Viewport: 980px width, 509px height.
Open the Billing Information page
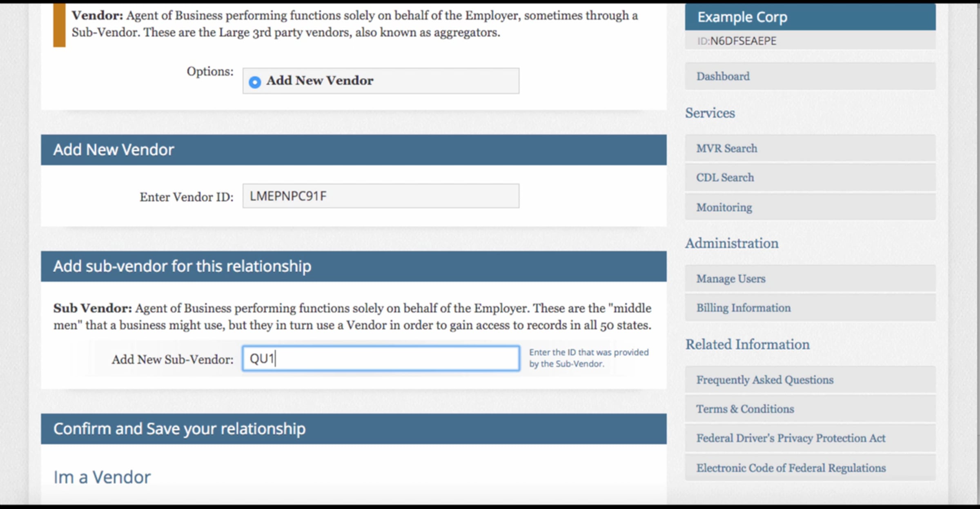(744, 308)
